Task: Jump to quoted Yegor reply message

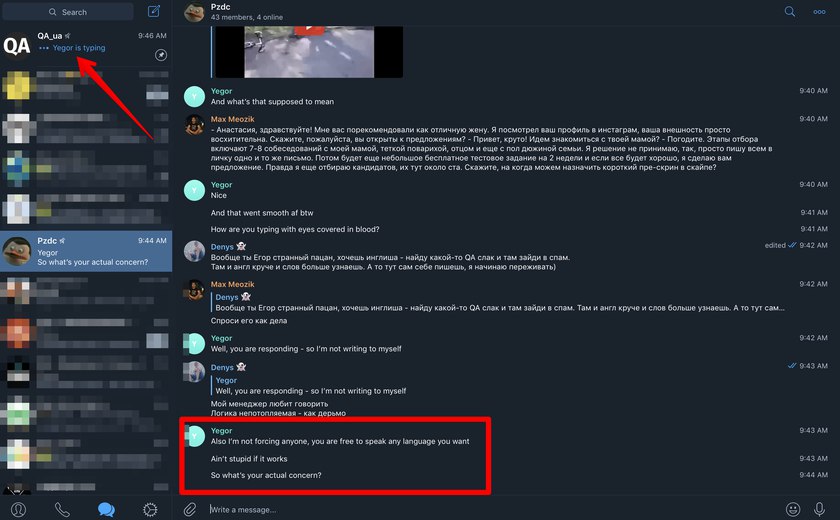Action: (x=311, y=386)
